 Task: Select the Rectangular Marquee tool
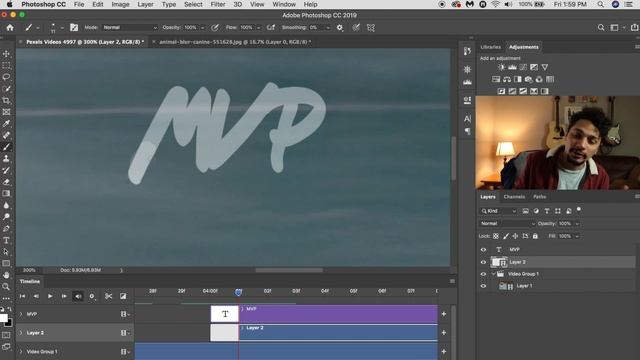(6, 65)
